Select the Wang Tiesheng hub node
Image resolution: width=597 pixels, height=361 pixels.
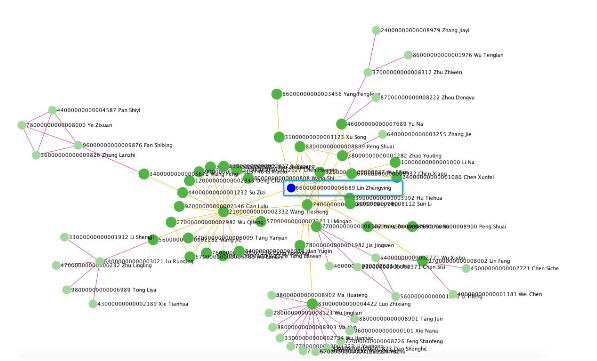click(223, 212)
